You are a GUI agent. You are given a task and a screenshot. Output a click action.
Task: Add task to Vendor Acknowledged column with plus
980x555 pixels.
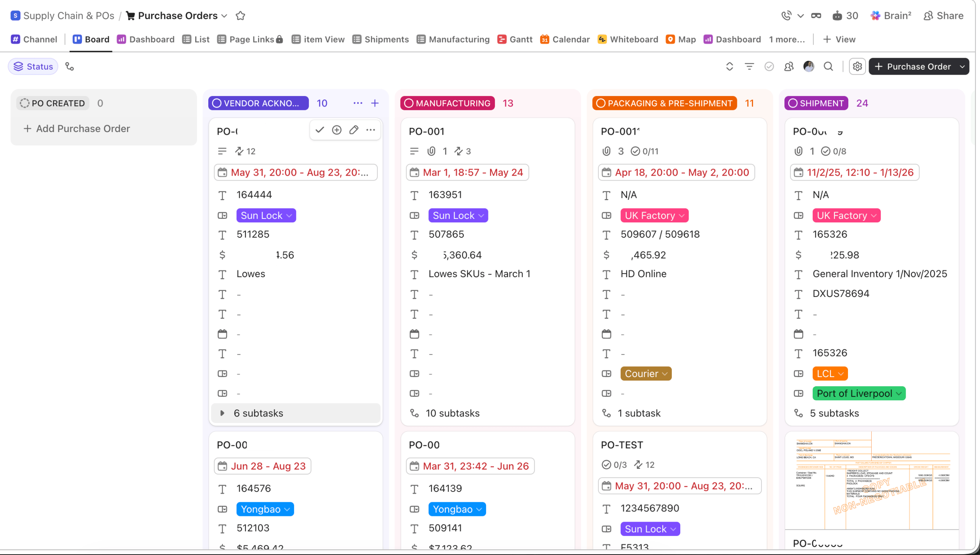coord(375,103)
